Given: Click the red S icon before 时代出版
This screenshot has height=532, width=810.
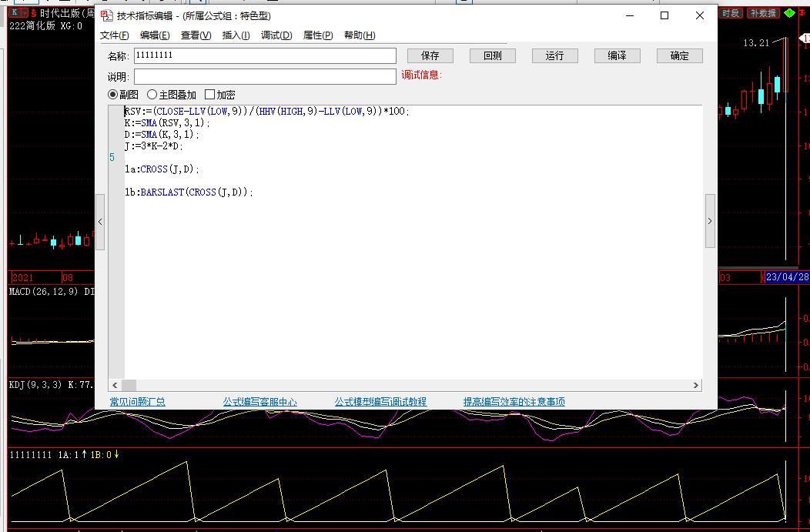Looking at the screenshot, I should click(34, 13).
